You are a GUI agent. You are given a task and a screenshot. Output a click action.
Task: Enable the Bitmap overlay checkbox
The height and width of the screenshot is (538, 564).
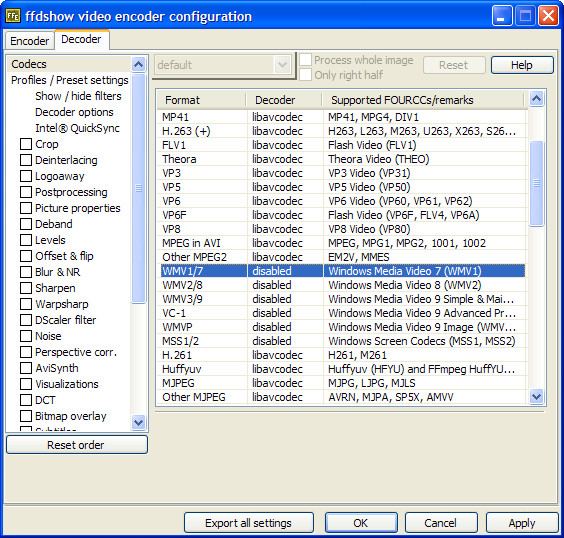pos(26,416)
